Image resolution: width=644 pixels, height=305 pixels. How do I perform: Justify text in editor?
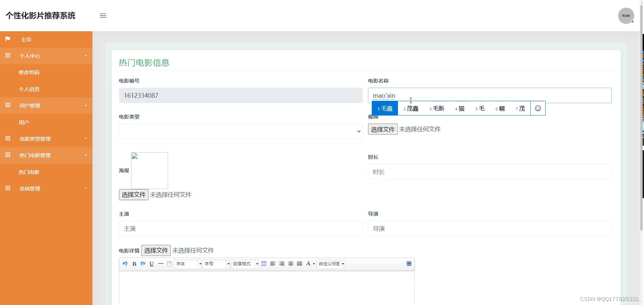(299, 264)
